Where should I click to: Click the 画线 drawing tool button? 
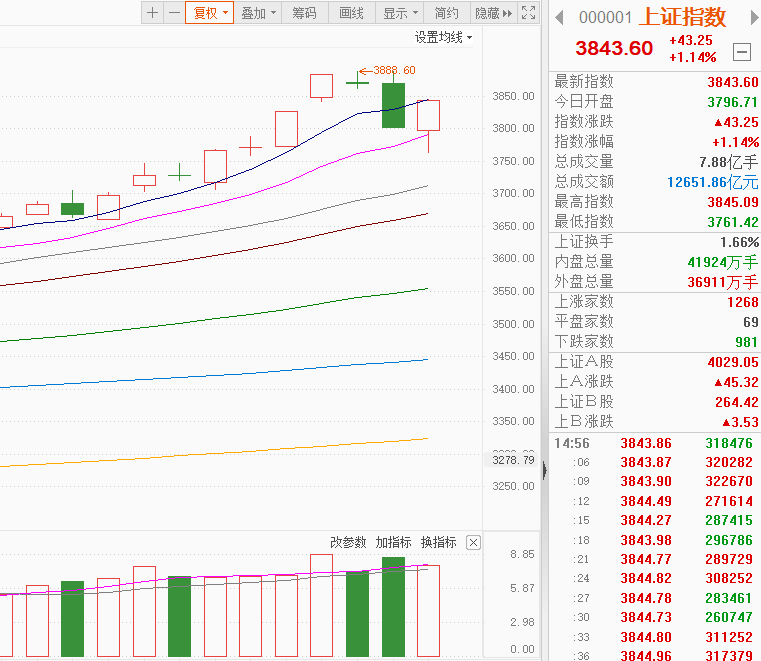(x=352, y=13)
